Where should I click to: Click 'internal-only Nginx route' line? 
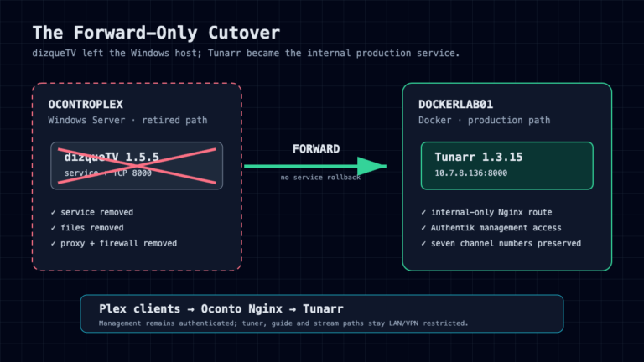tap(491, 212)
